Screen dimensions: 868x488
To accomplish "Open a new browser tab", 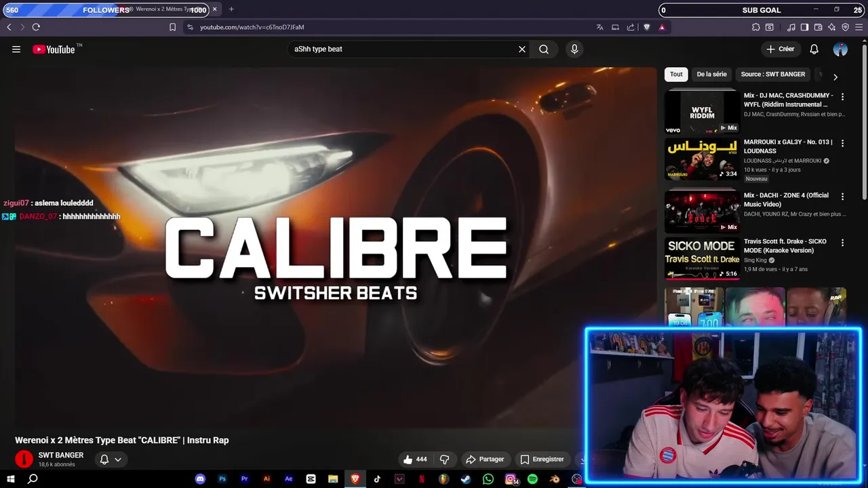I will click(x=231, y=9).
